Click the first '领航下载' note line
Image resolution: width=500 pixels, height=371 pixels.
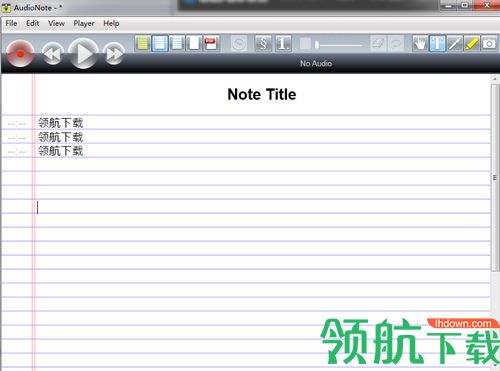(x=60, y=123)
